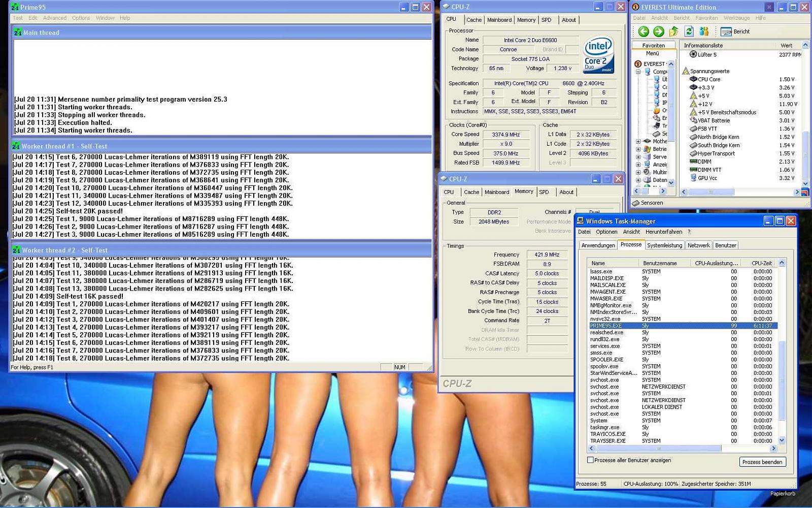Viewport: 812px width, 508px height.
Task: Click Main thread sub-window icon in Prime95
Action: point(18,33)
